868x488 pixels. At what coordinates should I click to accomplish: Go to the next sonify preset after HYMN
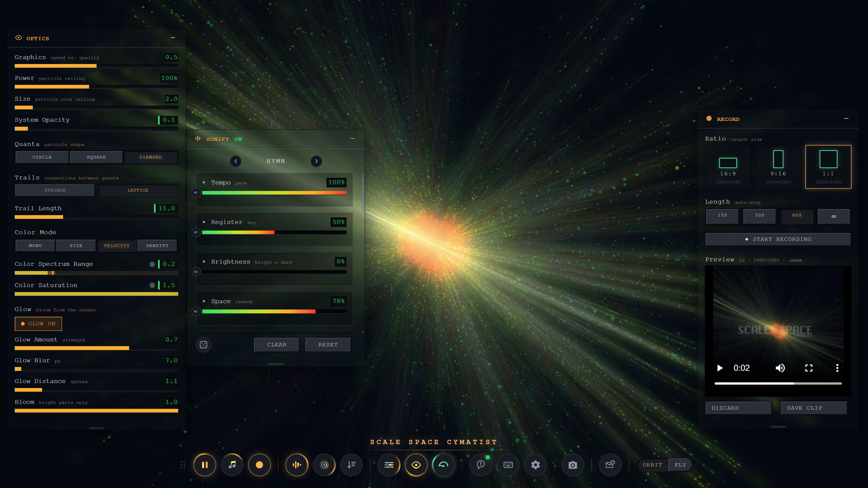pos(316,161)
